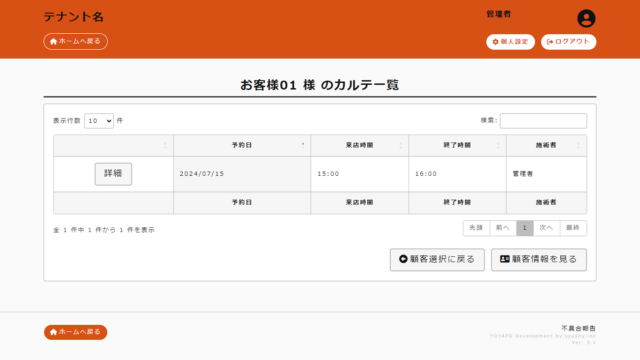Image resolution: width=640 pixels, height=360 pixels.
Task: Sort by the 予約日 column header
Action: tap(242, 145)
